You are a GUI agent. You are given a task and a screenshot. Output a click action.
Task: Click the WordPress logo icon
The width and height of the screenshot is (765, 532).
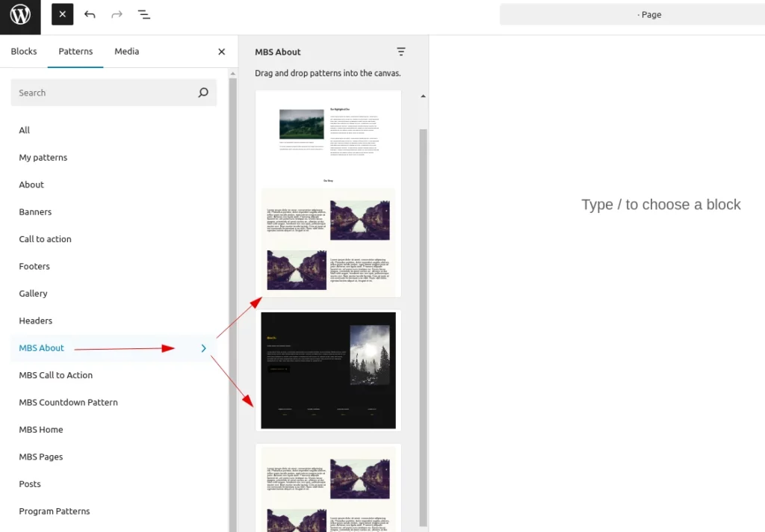20,15
